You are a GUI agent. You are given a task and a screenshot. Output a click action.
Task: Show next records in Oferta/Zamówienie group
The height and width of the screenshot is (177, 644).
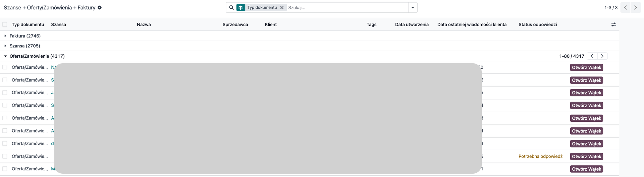[x=602, y=56]
